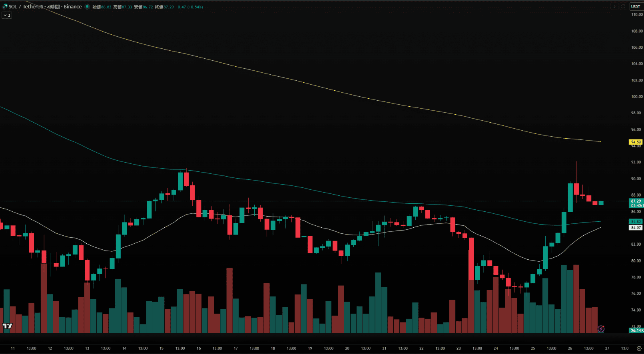Click the green market status dot
The height and width of the screenshot is (354, 644).
(87, 7)
